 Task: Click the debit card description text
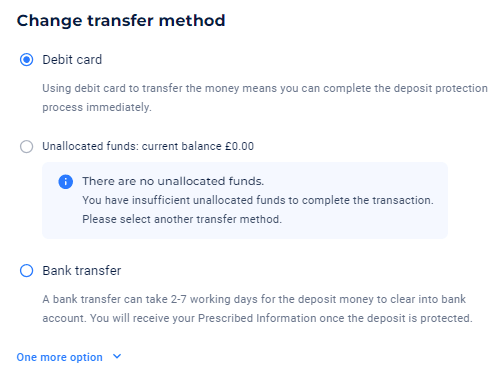click(265, 98)
